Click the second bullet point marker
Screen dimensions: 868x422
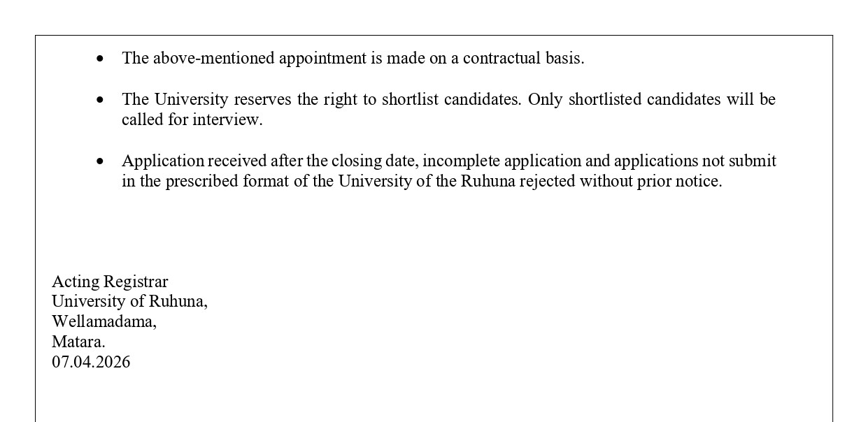tap(101, 100)
